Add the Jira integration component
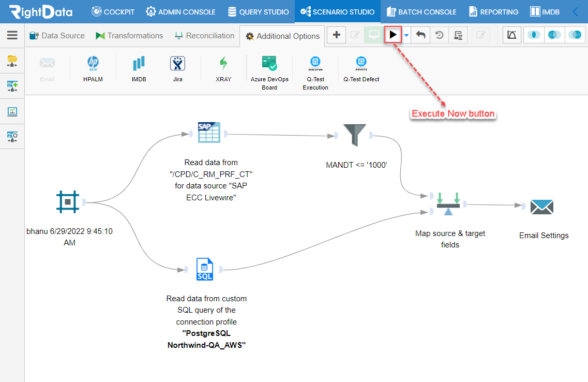 178,69
